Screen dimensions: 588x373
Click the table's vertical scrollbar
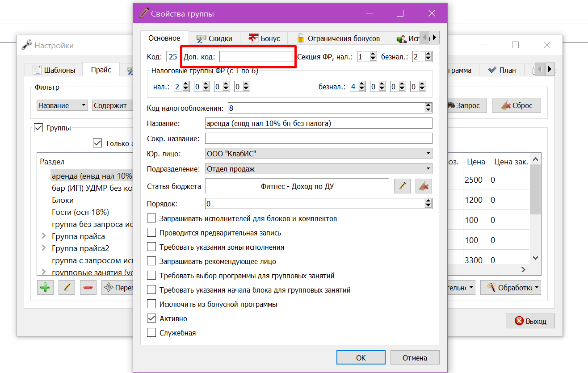[x=535, y=208]
